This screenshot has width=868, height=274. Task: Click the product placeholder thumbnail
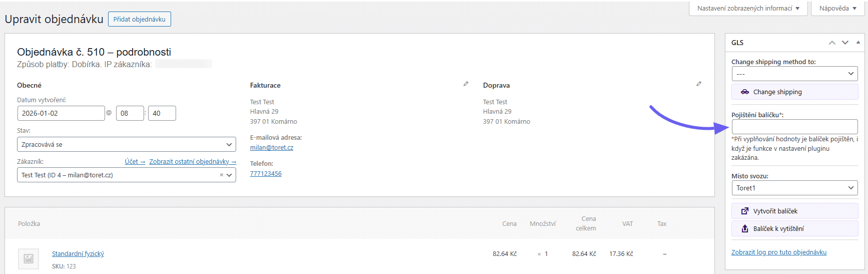29,258
